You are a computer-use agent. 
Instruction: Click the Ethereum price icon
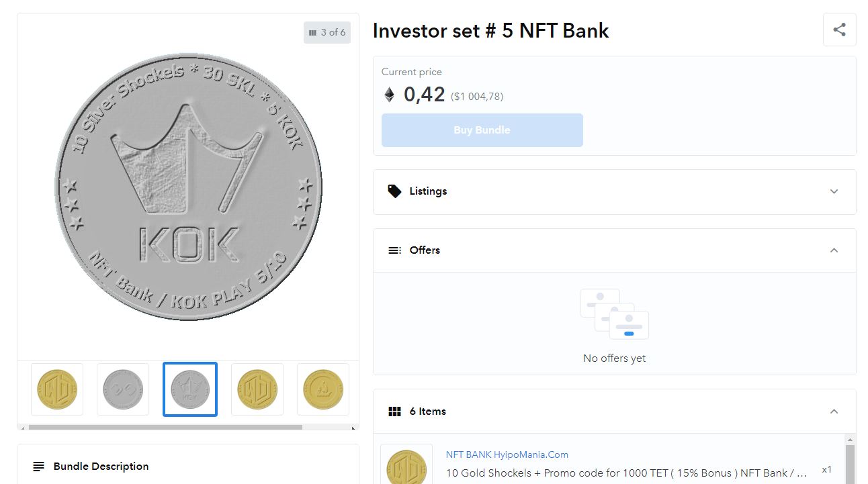[390, 95]
